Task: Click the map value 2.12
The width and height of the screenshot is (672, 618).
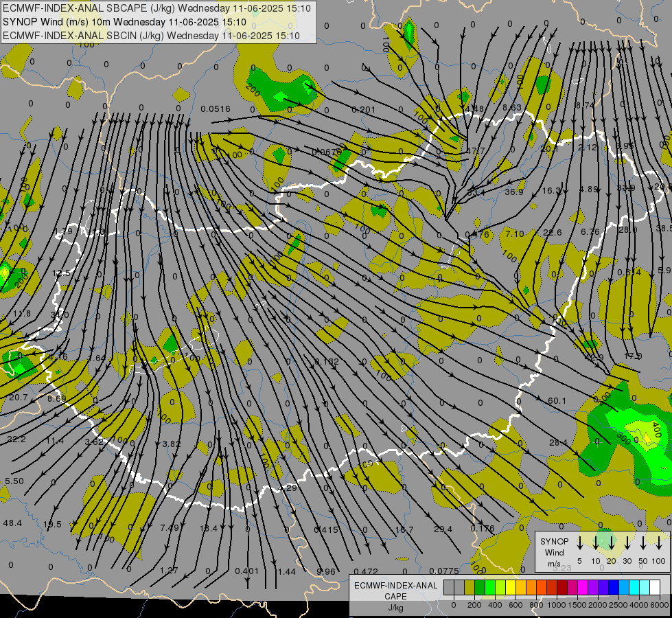Action: coord(588,147)
